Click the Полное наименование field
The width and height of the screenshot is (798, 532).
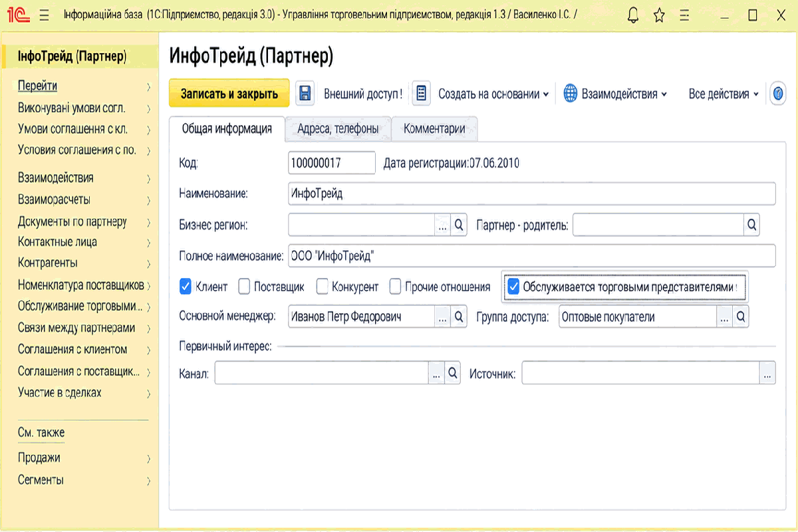(x=532, y=255)
